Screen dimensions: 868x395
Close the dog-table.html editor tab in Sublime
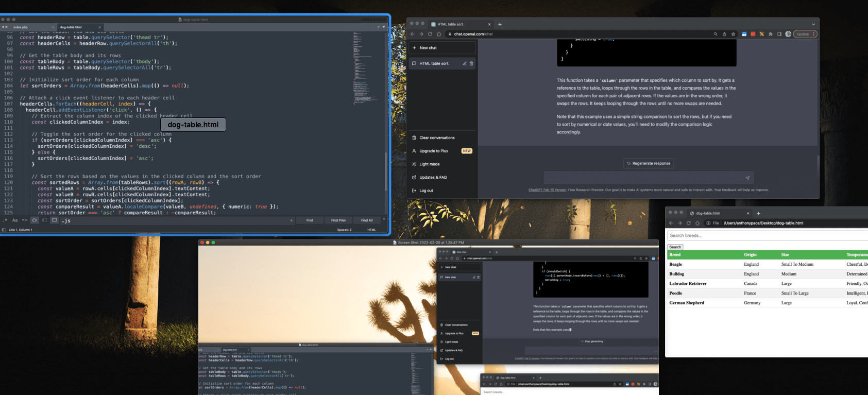coord(99,27)
